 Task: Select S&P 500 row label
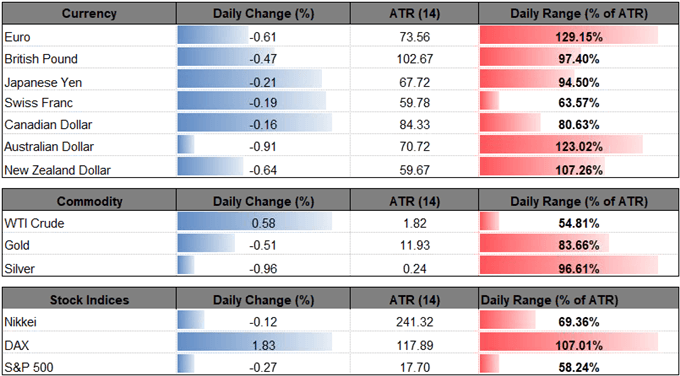pos(29,367)
